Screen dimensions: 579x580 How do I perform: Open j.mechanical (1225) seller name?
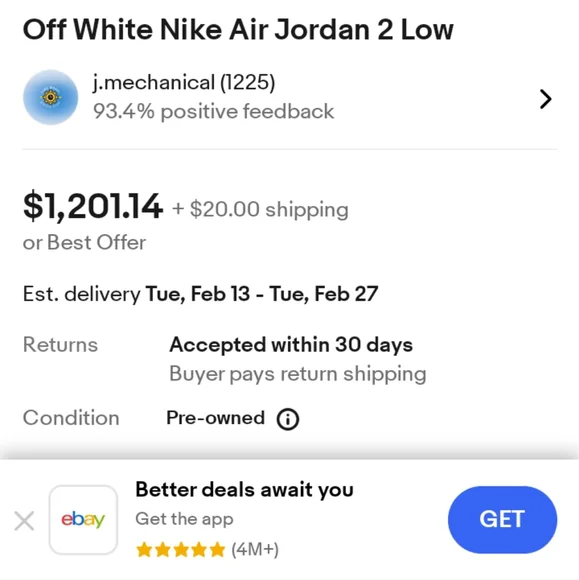coord(184,82)
